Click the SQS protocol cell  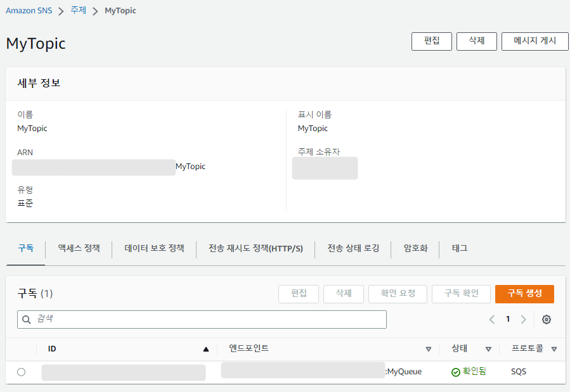pos(519,372)
